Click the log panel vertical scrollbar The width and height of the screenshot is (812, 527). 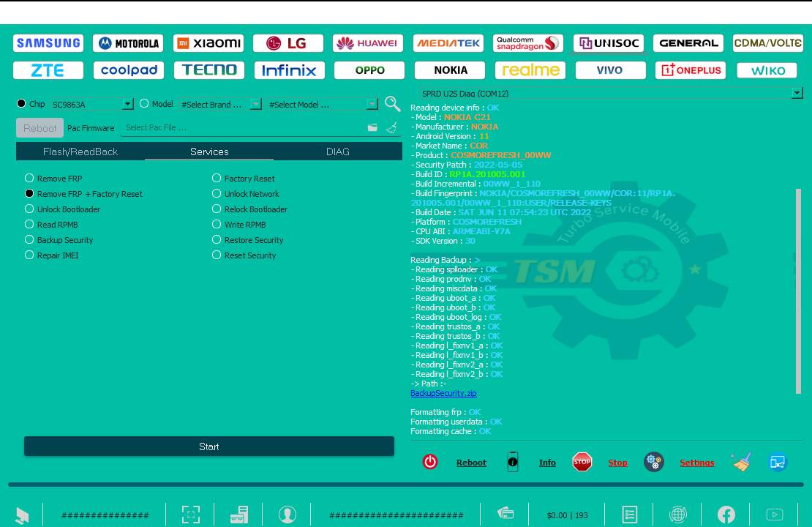798,290
